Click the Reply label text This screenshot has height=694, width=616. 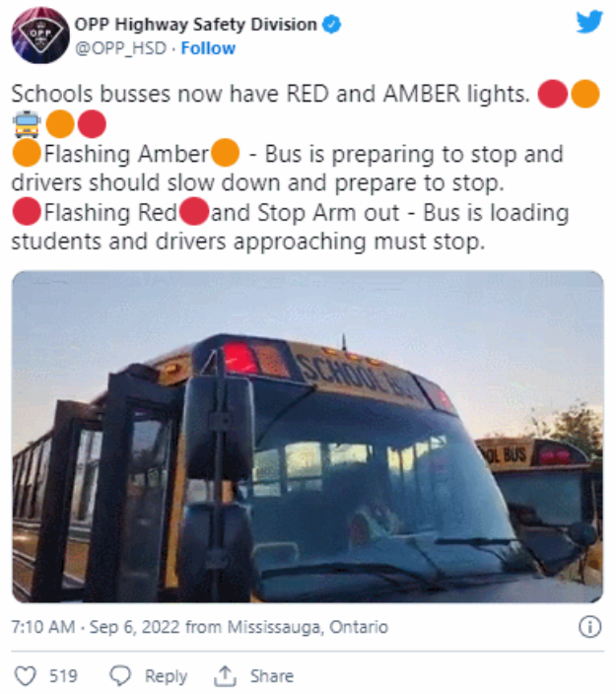coord(166,676)
